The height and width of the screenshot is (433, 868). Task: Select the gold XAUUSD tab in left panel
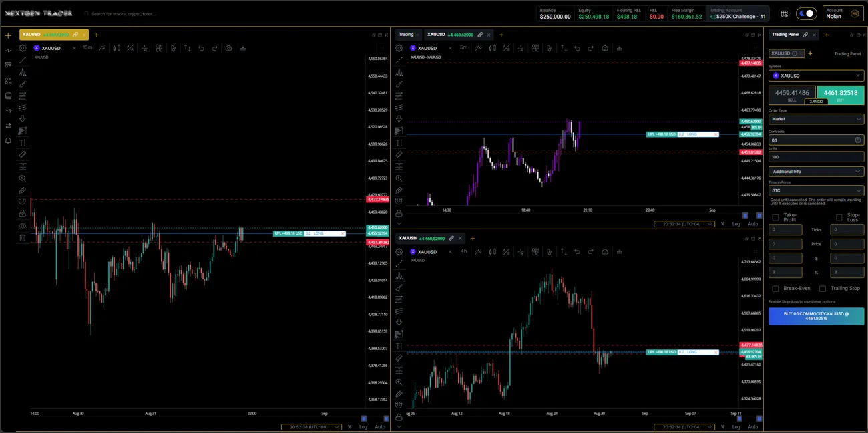click(53, 35)
